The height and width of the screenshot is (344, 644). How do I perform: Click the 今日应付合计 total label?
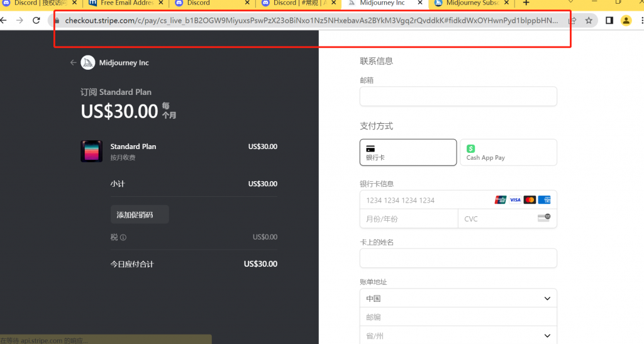click(132, 264)
